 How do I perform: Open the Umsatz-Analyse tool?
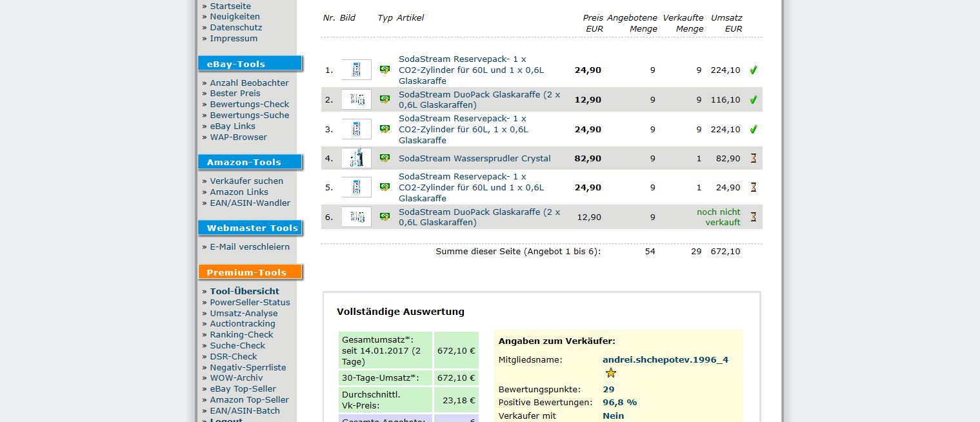pos(244,313)
